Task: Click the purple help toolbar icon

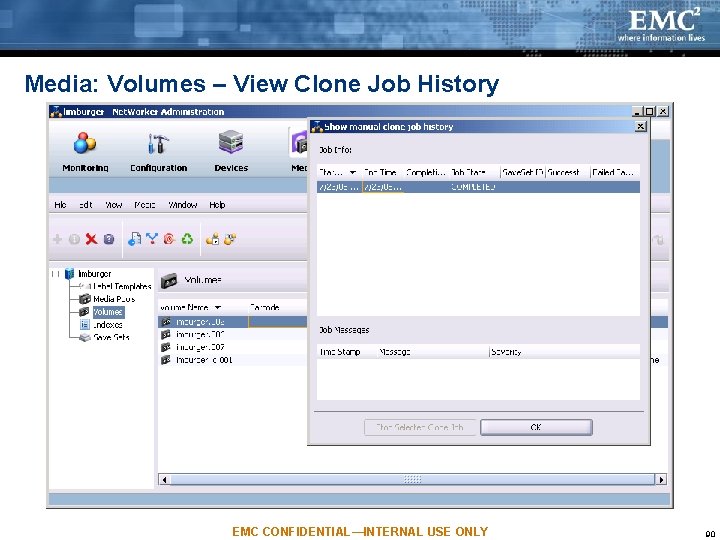Action: click(x=108, y=239)
